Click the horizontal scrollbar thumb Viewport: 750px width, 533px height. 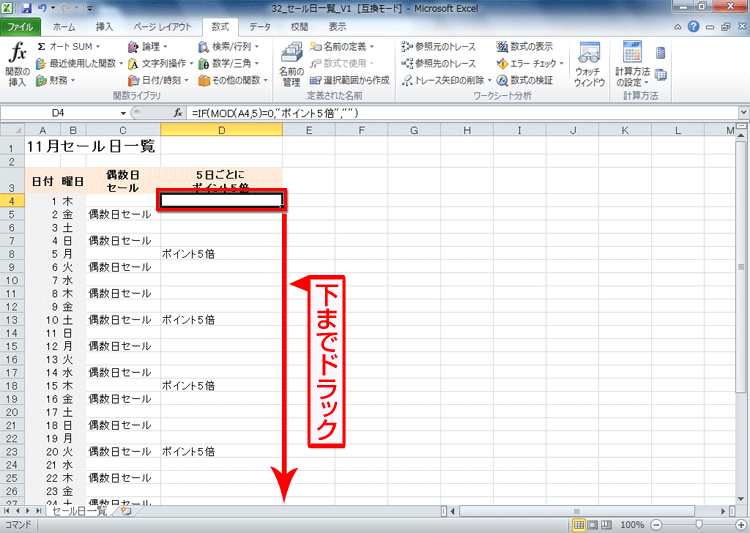pos(577,511)
